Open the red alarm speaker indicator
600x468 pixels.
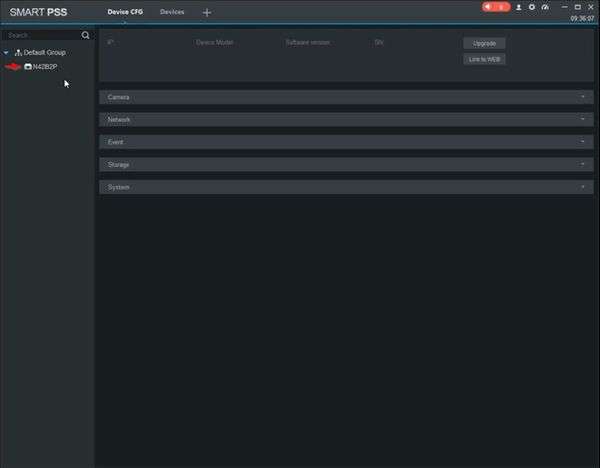tap(496, 7)
